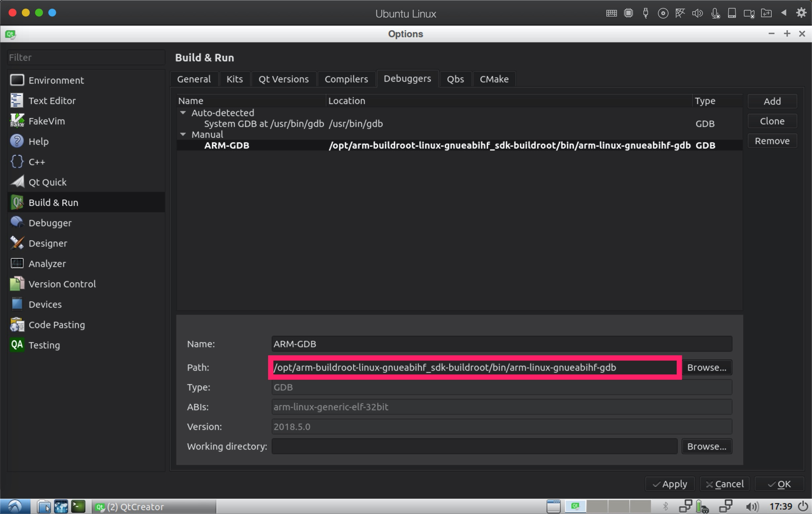Open the terminal icon in taskbar
This screenshot has height=514, width=812.
click(78, 506)
